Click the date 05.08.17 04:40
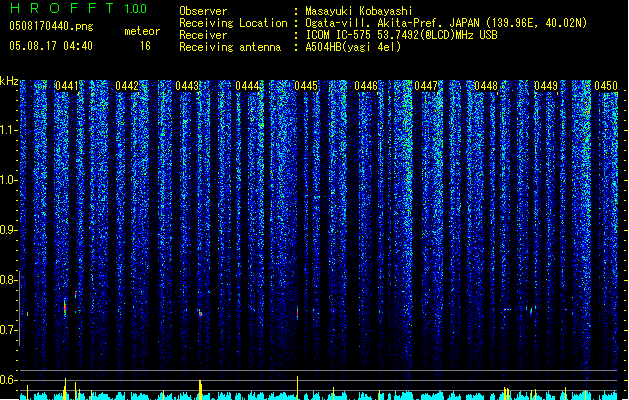This screenshot has width=629, height=400. click(51, 46)
